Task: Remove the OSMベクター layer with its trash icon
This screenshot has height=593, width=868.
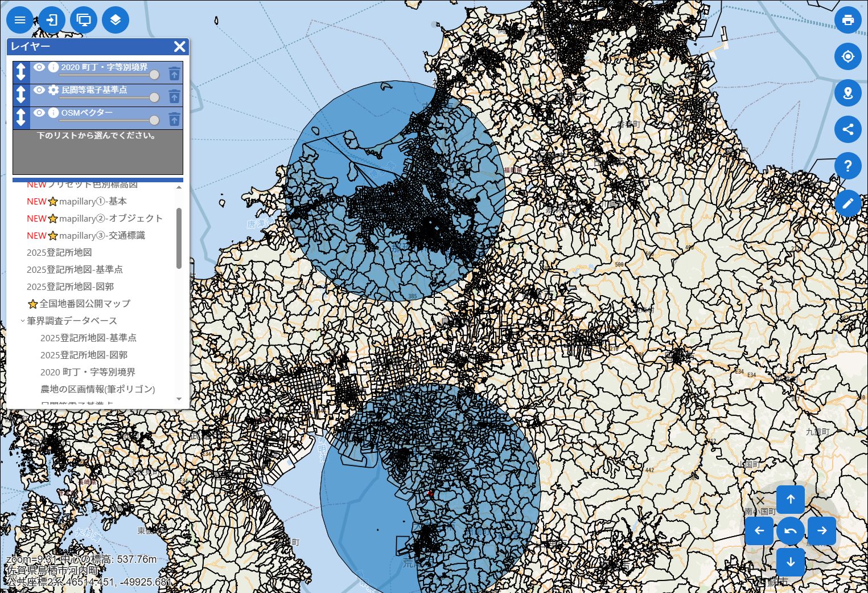Action: click(174, 118)
